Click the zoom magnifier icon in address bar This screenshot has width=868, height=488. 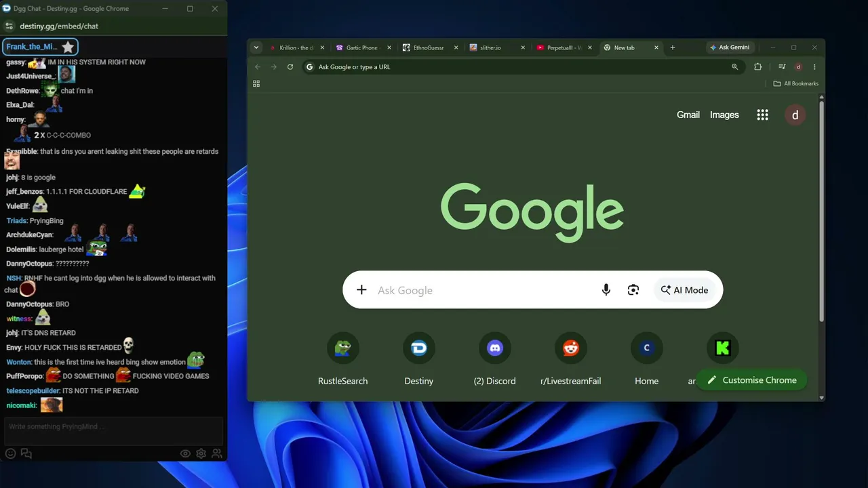(734, 67)
